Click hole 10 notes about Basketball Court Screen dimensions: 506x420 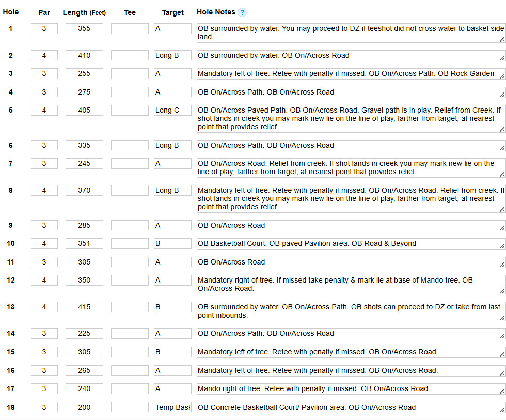pos(351,244)
